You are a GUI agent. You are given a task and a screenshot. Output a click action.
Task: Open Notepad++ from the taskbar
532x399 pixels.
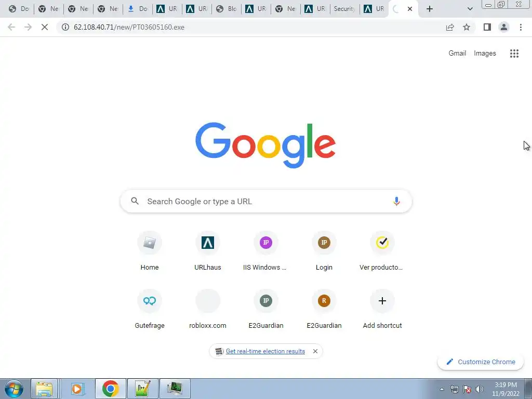click(142, 389)
